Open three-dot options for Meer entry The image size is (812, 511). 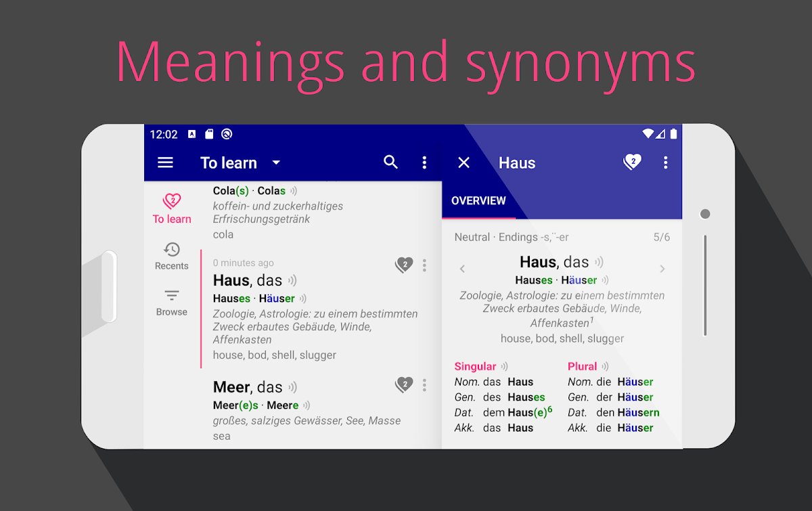click(424, 384)
